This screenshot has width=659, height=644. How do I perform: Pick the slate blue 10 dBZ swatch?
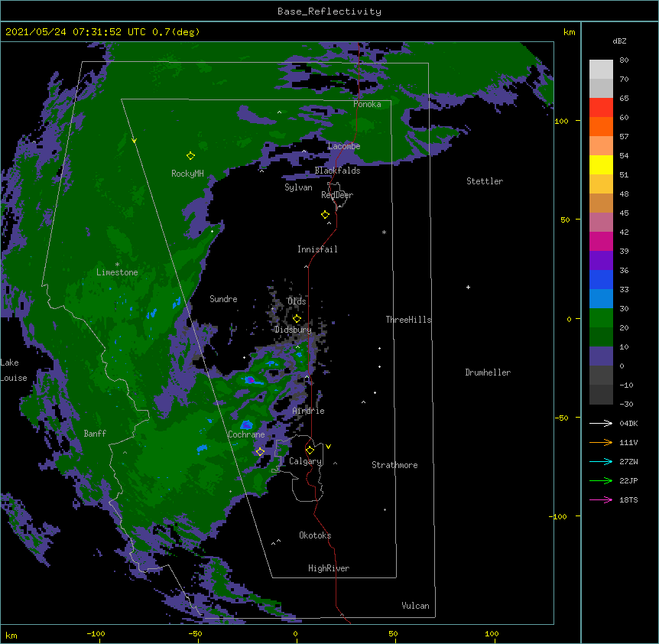point(601,356)
